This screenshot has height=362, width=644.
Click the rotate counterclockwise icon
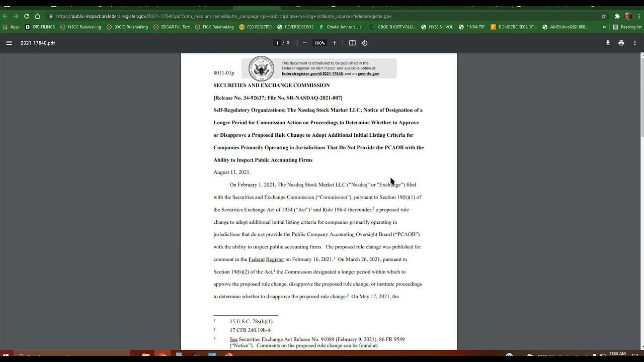click(364, 43)
